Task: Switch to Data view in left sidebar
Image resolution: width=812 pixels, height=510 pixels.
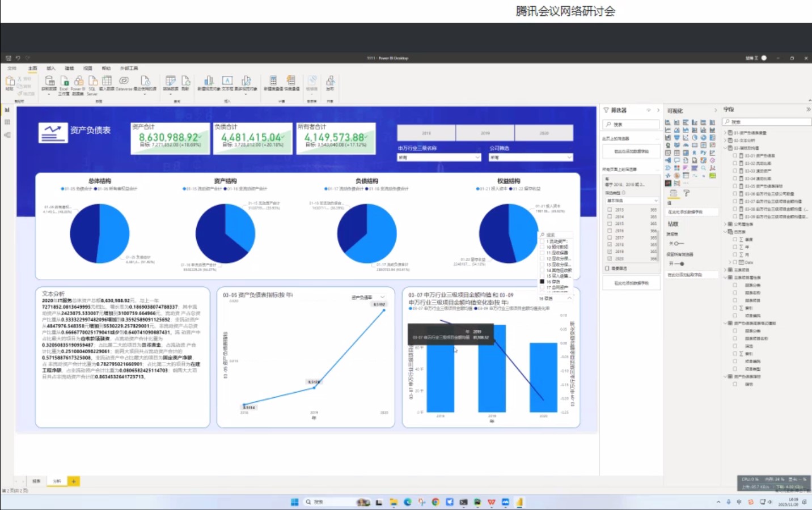Action: 7,122
